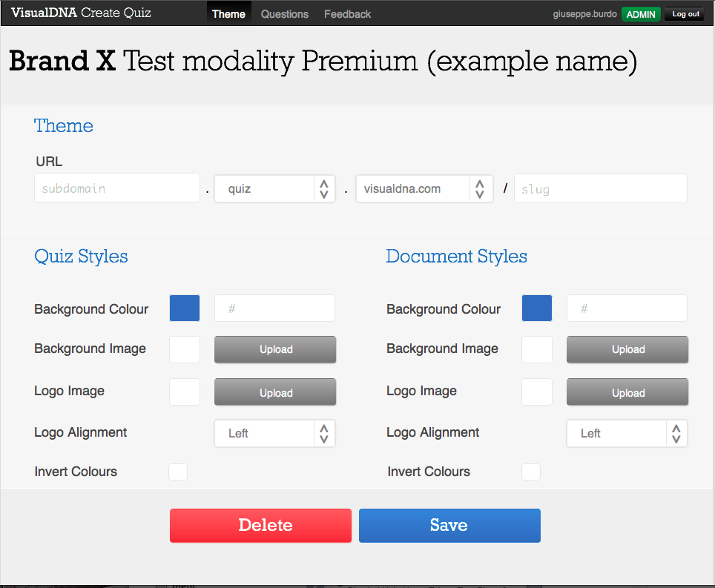Viewport: 715px width, 588px height.
Task: Click the blue Theme section heading
Action: tap(63, 126)
